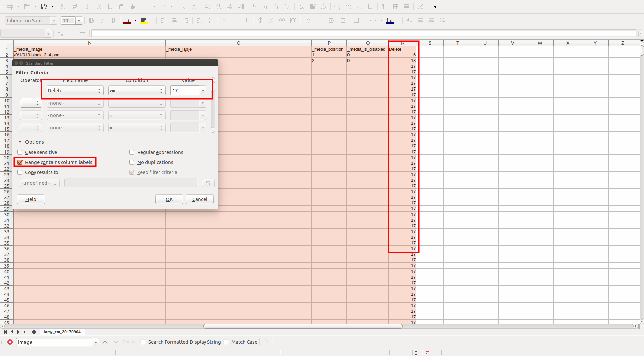Close the Find toolbar with red X
Screen dimensions: 644x356
10,342
